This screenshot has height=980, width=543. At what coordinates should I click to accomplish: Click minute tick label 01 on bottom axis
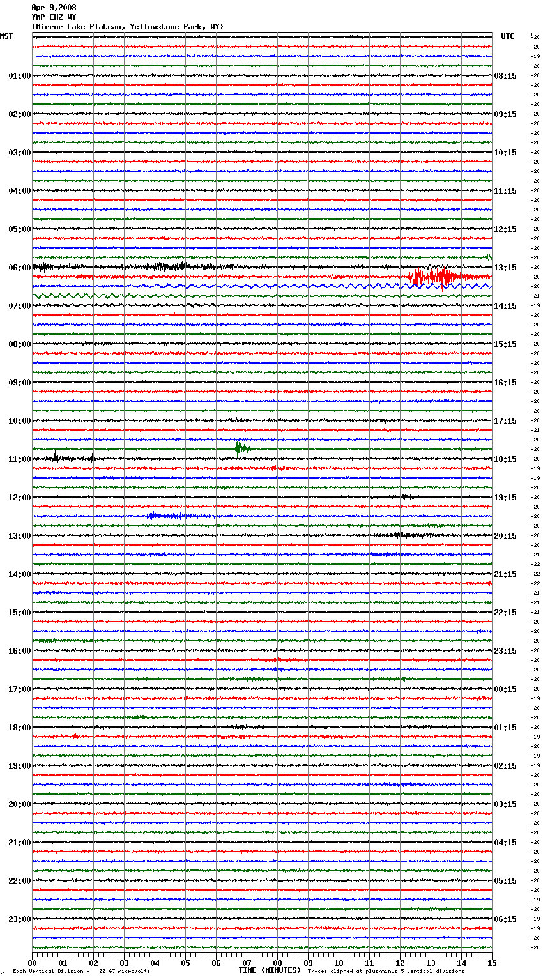point(63,963)
